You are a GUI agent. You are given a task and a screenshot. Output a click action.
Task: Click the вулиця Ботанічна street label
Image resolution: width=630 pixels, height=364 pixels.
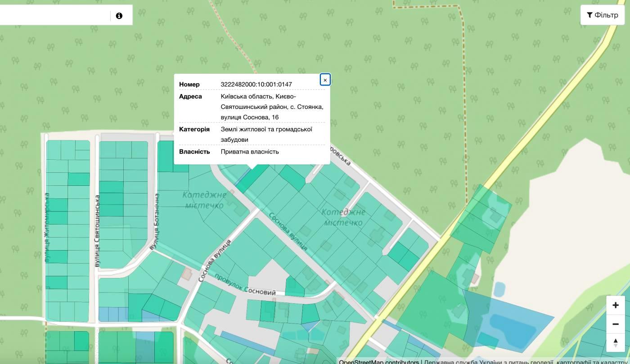pyautogui.click(x=155, y=222)
